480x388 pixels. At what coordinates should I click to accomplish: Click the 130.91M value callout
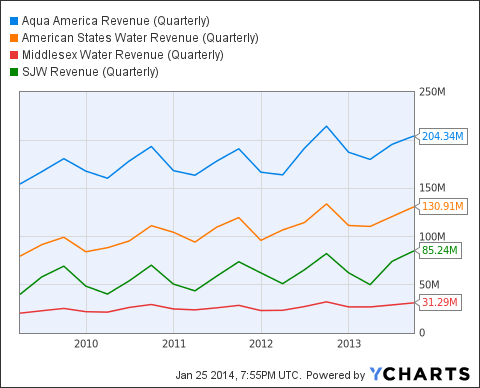tap(443, 206)
